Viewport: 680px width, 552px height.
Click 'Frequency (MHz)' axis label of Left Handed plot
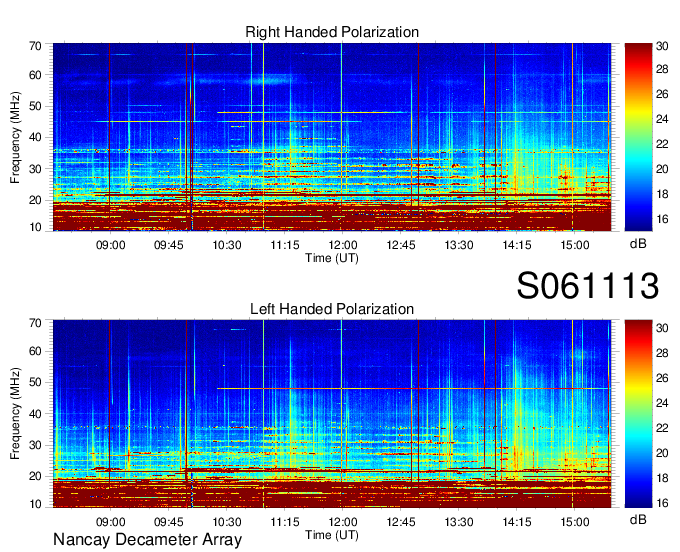pos(15,414)
